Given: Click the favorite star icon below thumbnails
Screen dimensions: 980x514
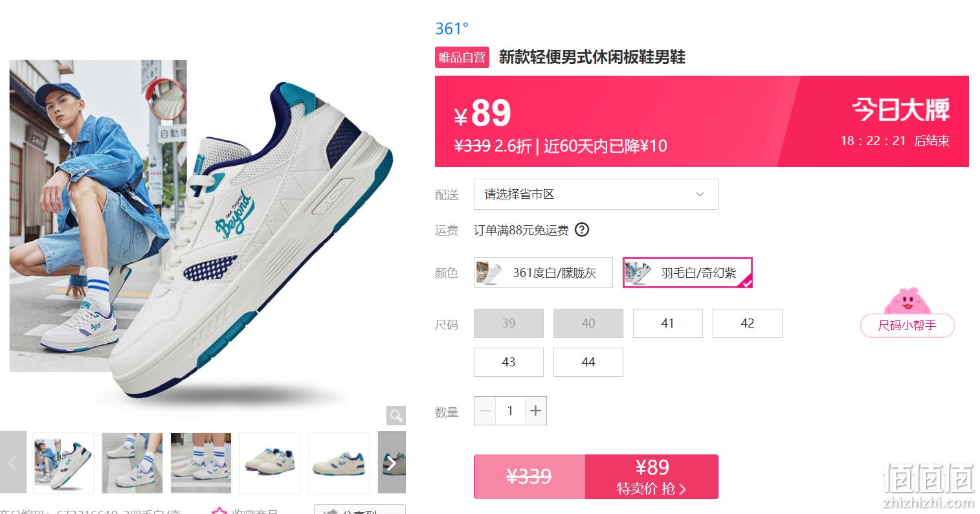Looking at the screenshot, I should tap(219, 511).
